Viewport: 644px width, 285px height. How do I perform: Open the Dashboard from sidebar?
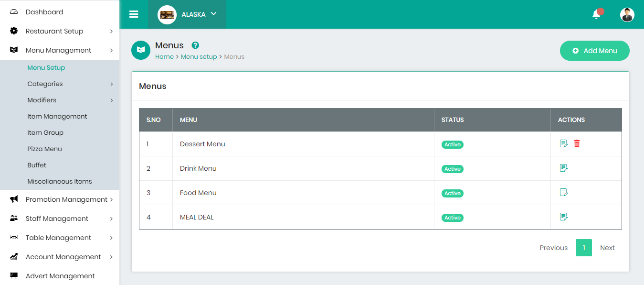click(44, 12)
